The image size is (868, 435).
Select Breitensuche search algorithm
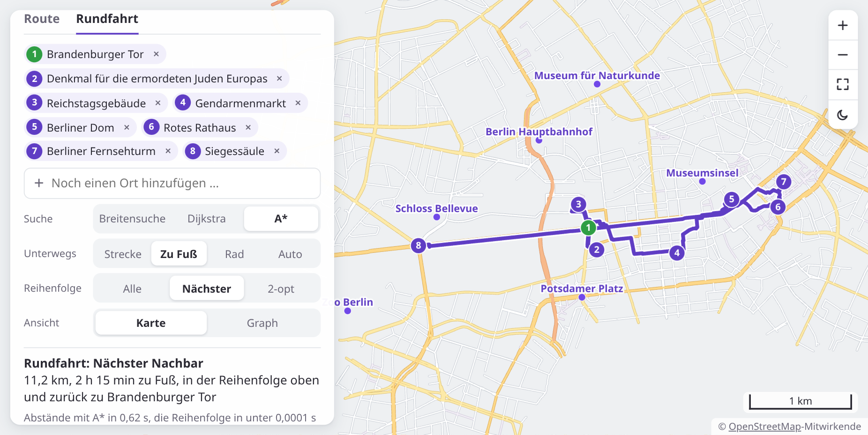132,219
